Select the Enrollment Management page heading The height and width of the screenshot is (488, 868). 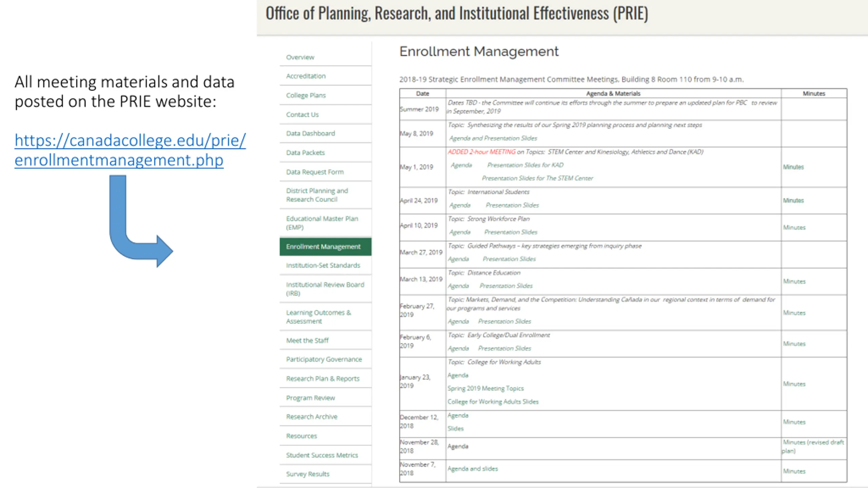tap(479, 52)
